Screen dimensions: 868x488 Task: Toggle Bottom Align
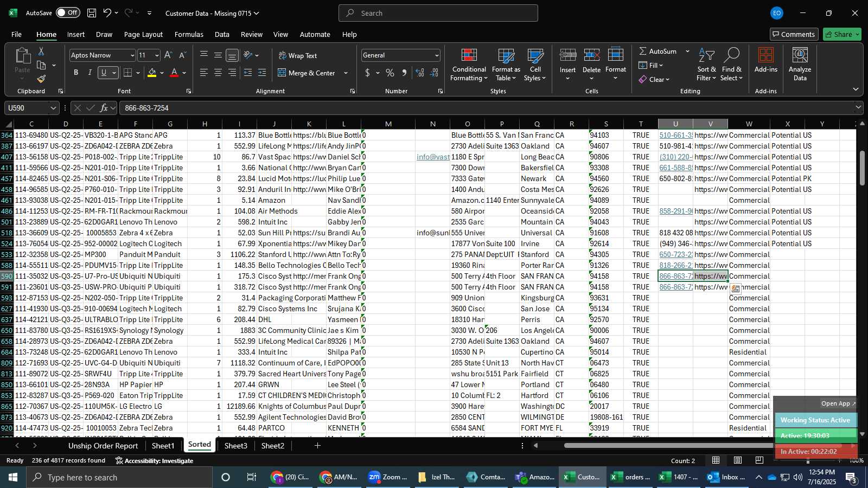[232, 55]
